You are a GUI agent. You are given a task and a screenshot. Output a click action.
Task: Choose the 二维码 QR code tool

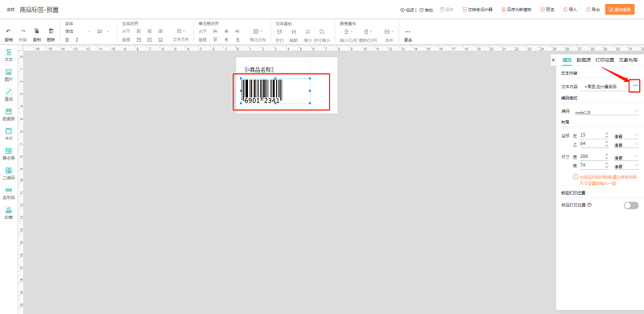[8, 173]
